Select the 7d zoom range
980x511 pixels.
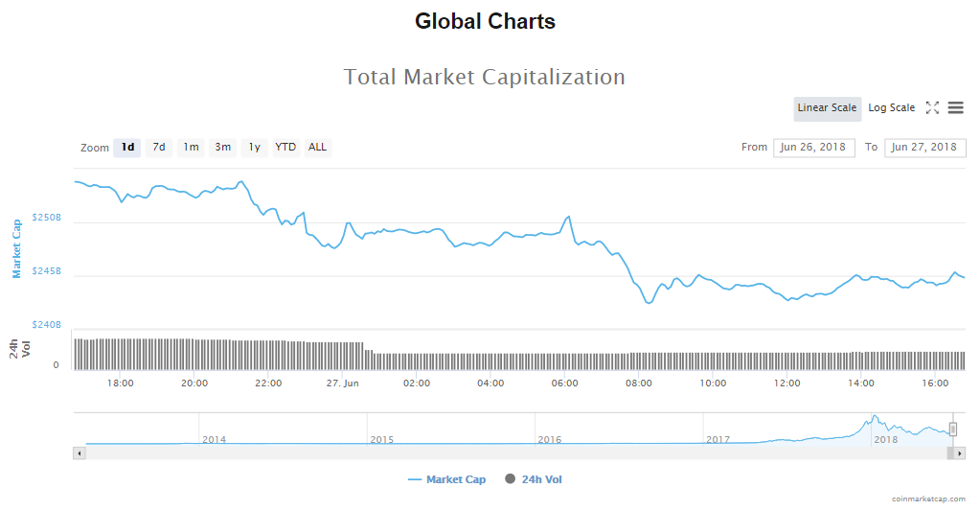point(159,148)
